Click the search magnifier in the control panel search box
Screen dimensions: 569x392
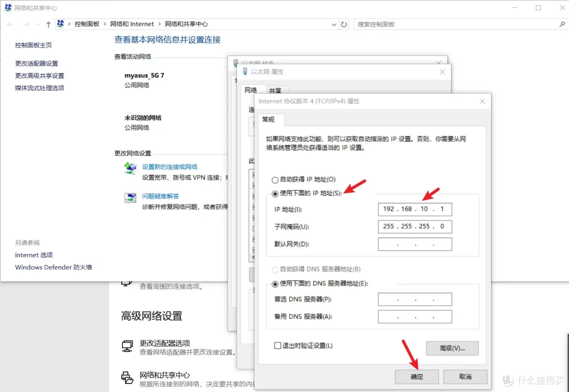point(562,24)
